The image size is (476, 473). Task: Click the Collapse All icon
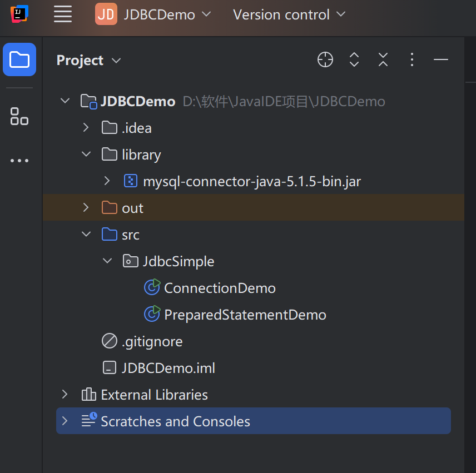pos(383,59)
